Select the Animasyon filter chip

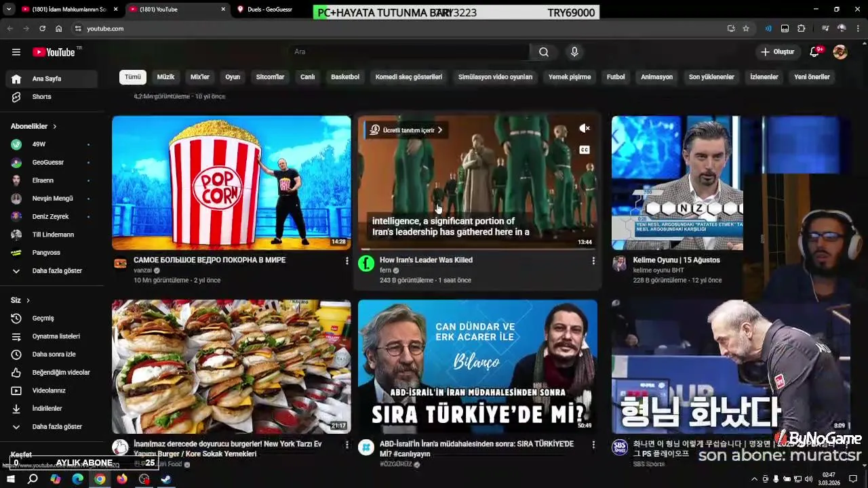(656, 77)
